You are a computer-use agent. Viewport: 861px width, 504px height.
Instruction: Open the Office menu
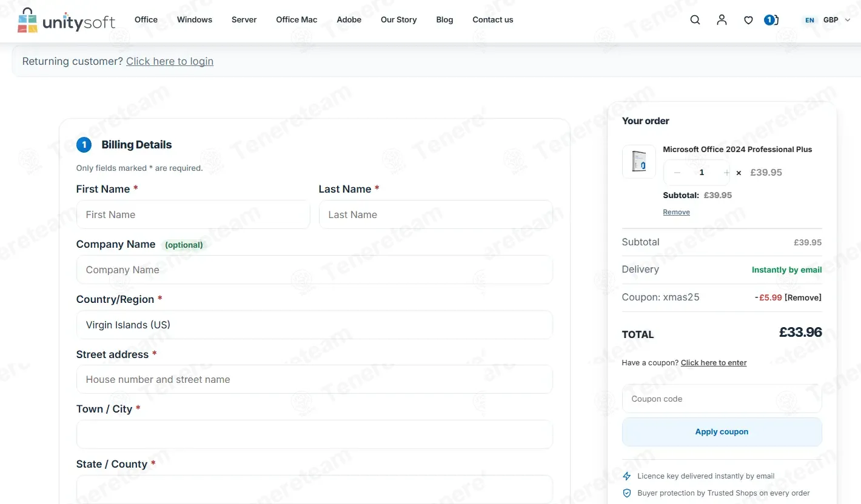(x=146, y=20)
